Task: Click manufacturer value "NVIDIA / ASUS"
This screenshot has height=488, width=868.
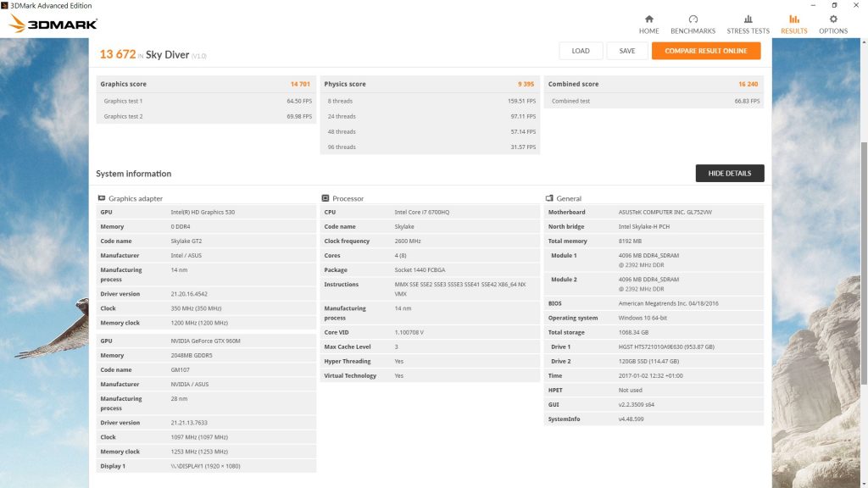Action: pos(189,385)
